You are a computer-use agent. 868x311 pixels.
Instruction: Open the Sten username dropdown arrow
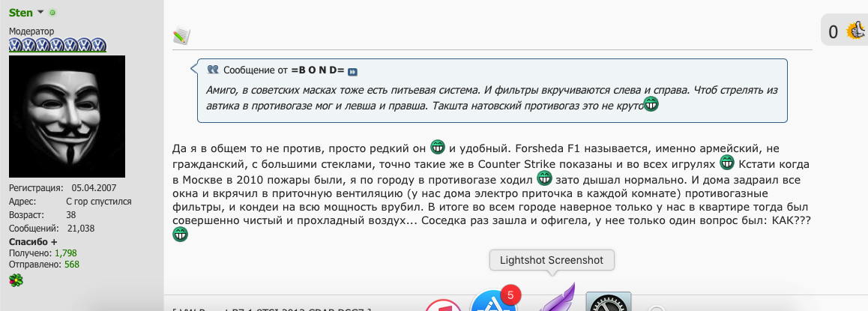coord(40,13)
